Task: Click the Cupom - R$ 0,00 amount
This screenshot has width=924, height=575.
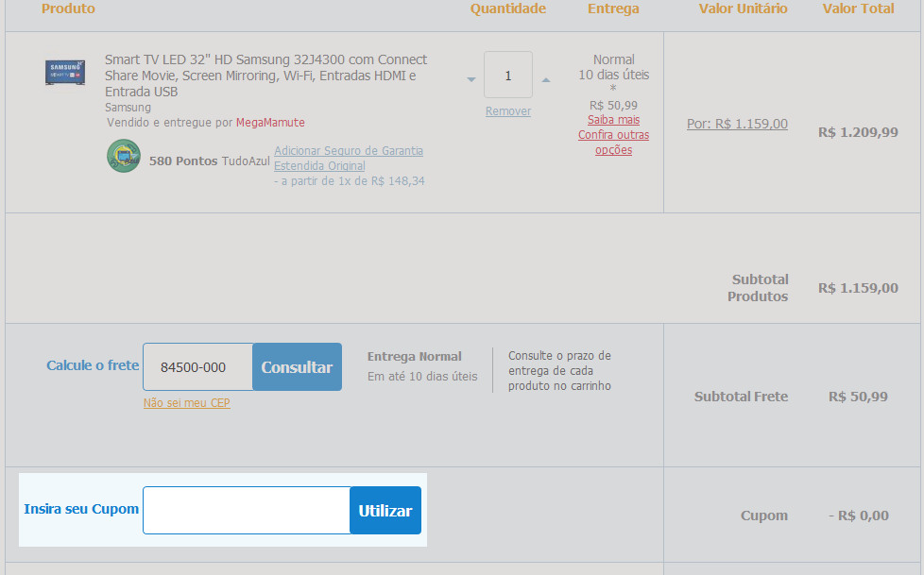Action: (859, 516)
